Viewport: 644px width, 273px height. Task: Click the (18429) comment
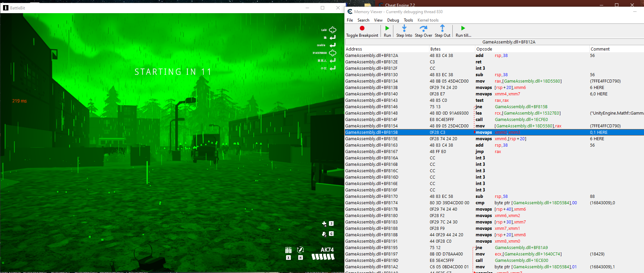click(597, 254)
